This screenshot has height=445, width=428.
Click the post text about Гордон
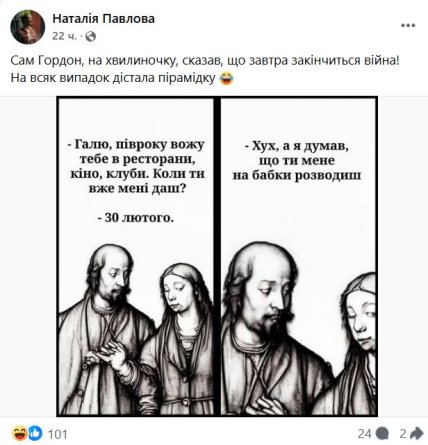coord(204,61)
